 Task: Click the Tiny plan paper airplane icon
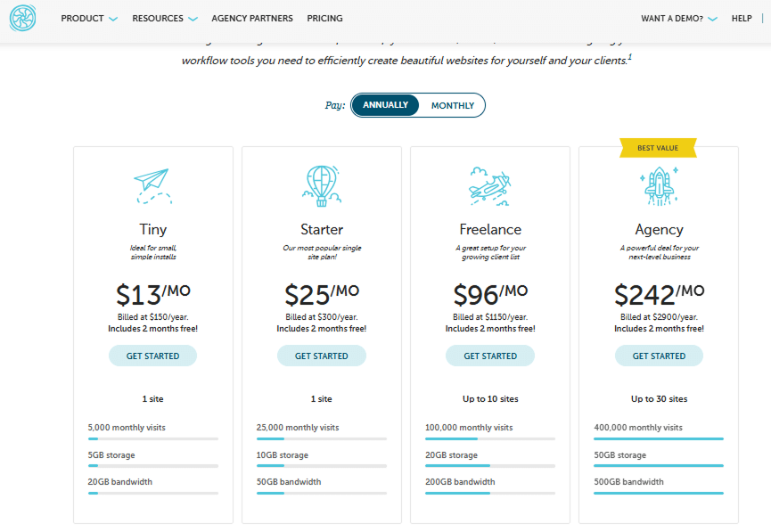click(153, 186)
